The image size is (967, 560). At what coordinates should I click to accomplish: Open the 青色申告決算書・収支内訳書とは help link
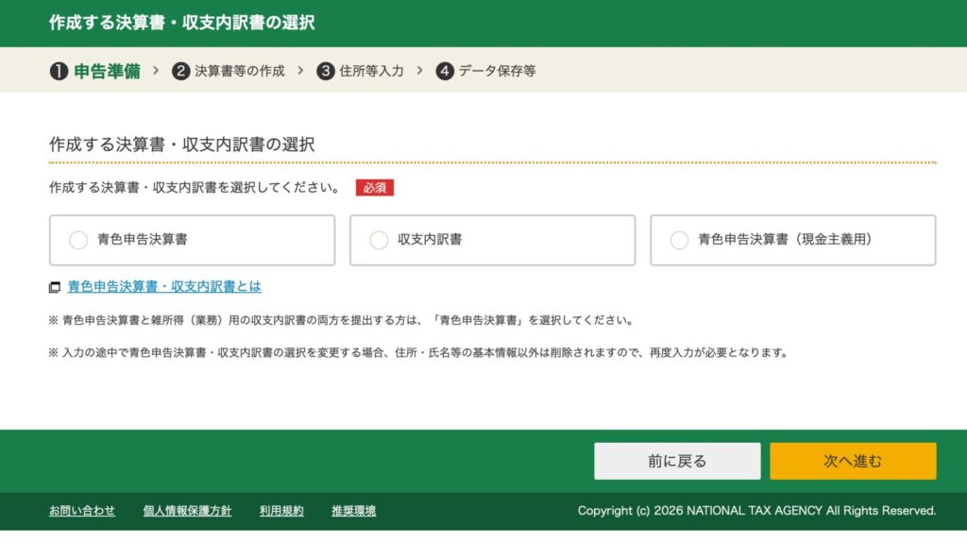164,286
